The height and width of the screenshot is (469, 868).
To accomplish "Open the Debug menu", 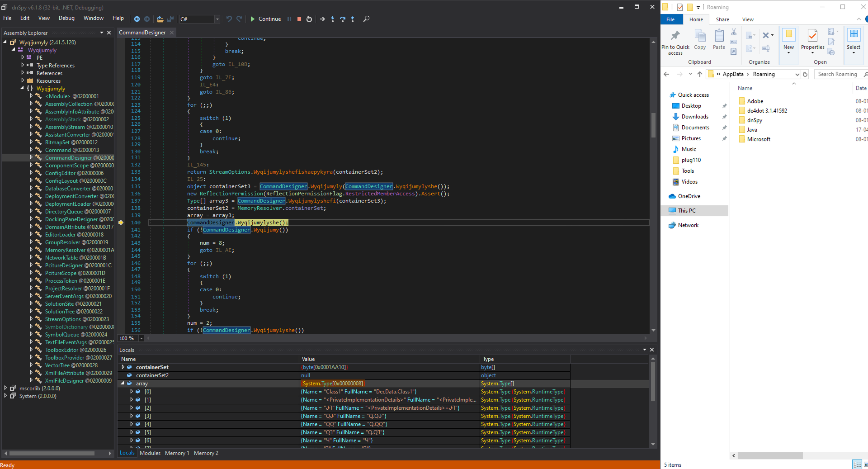I will pos(66,18).
